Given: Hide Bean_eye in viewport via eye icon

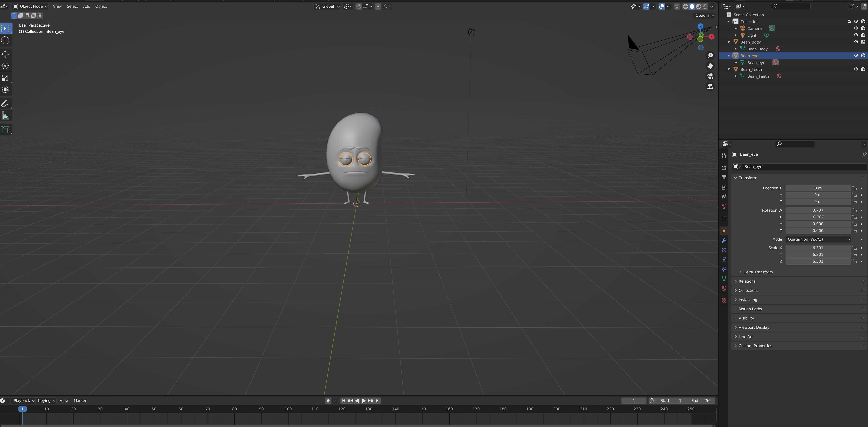Looking at the screenshot, I should tap(856, 56).
